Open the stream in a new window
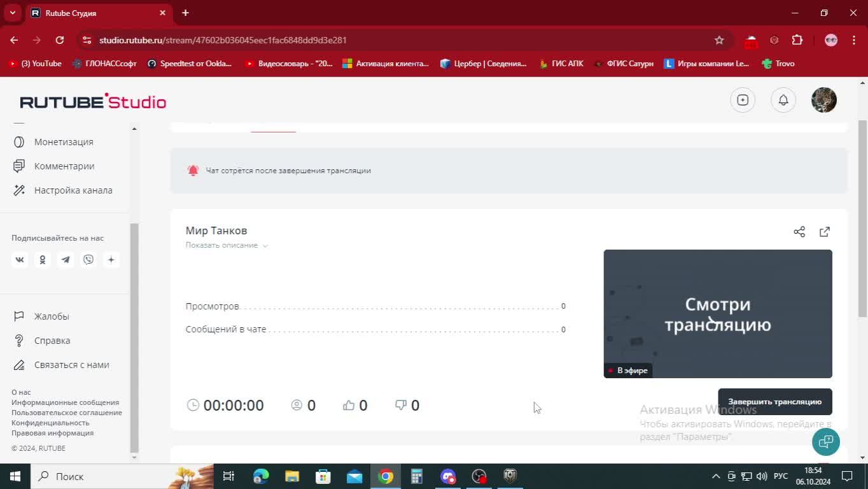Image resolution: width=868 pixels, height=489 pixels. pos(825,232)
